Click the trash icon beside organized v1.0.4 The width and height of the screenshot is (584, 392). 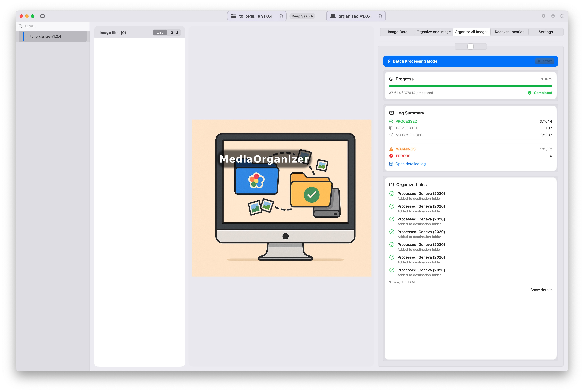pos(380,16)
